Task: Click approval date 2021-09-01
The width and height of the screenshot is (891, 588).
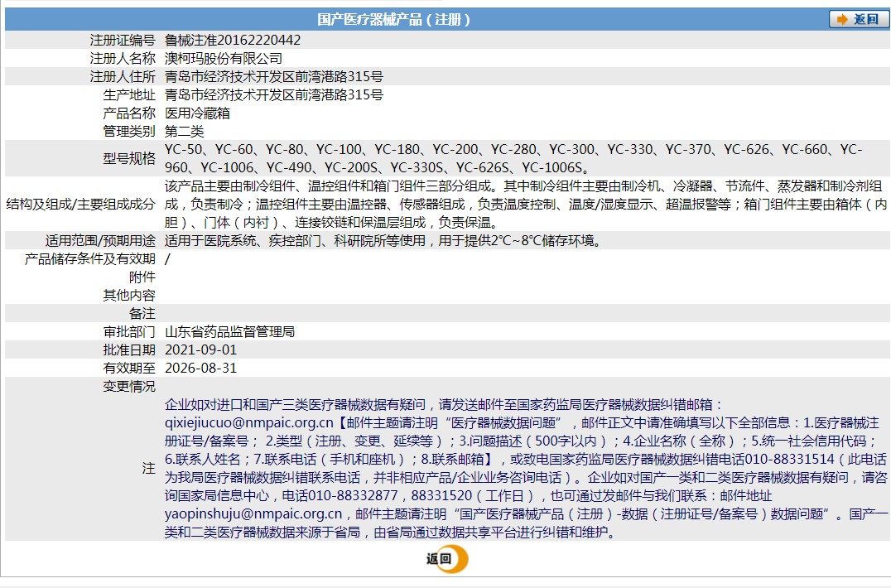Action: click(x=200, y=350)
